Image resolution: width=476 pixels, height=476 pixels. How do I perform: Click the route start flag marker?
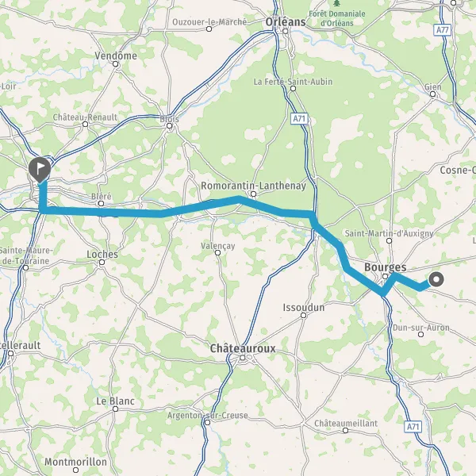pos(40,170)
